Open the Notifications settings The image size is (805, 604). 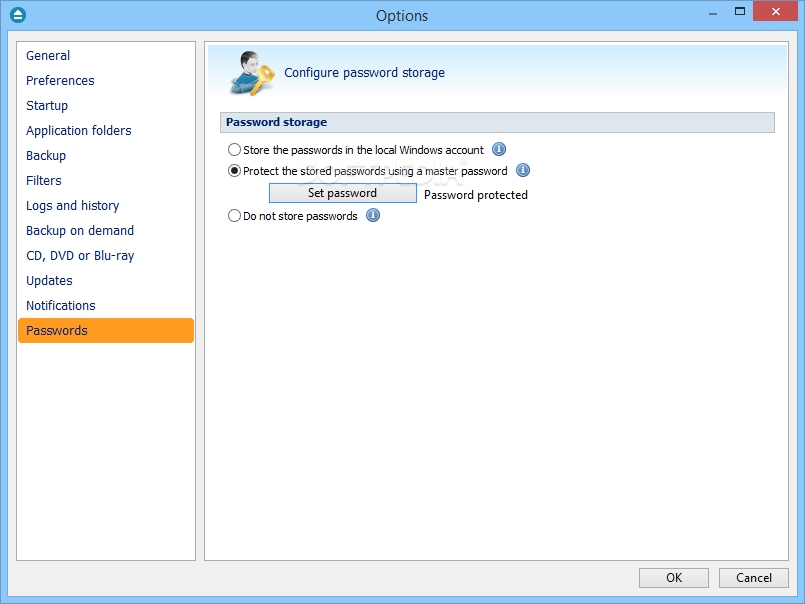106,306
